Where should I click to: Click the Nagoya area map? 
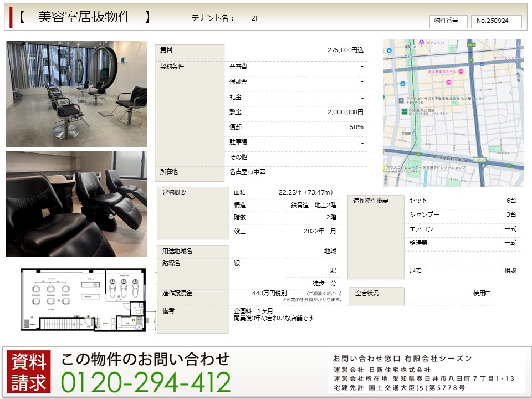454,113
